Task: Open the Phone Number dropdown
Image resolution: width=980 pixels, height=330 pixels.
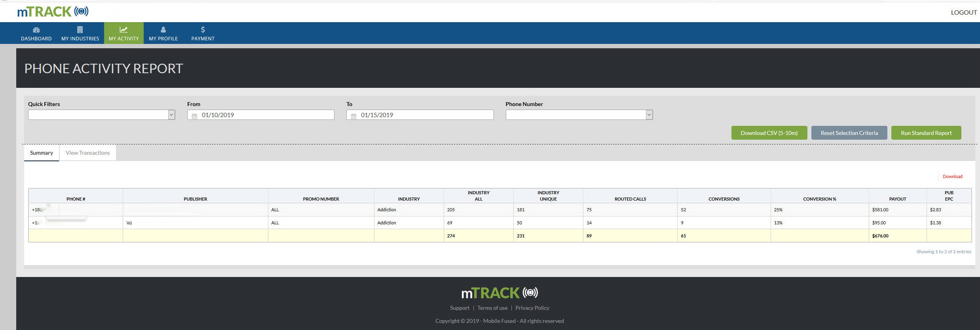Action: [649, 115]
